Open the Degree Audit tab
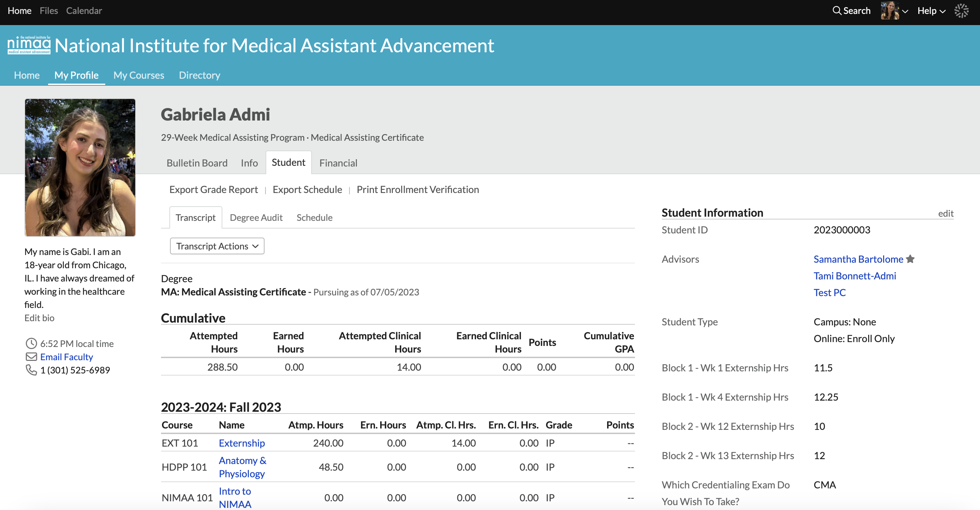Image resolution: width=980 pixels, height=510 pixels. (256, 217)
